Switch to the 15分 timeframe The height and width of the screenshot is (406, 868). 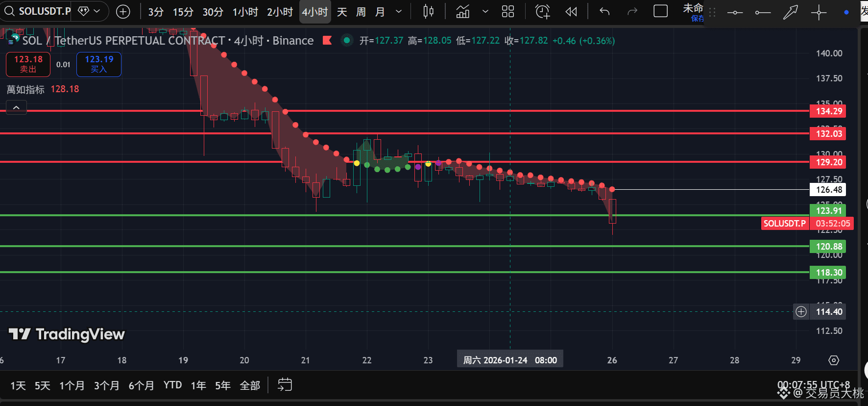[183, 12]
